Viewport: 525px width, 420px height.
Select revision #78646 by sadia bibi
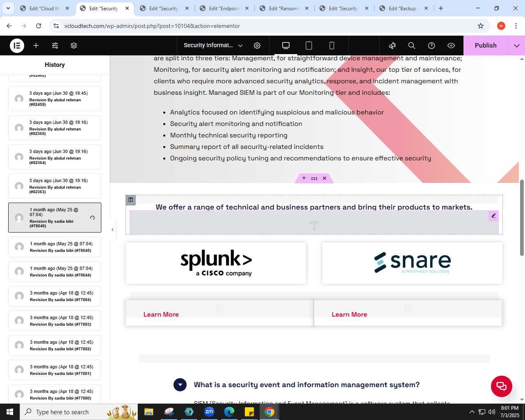(x=55, y=217)
